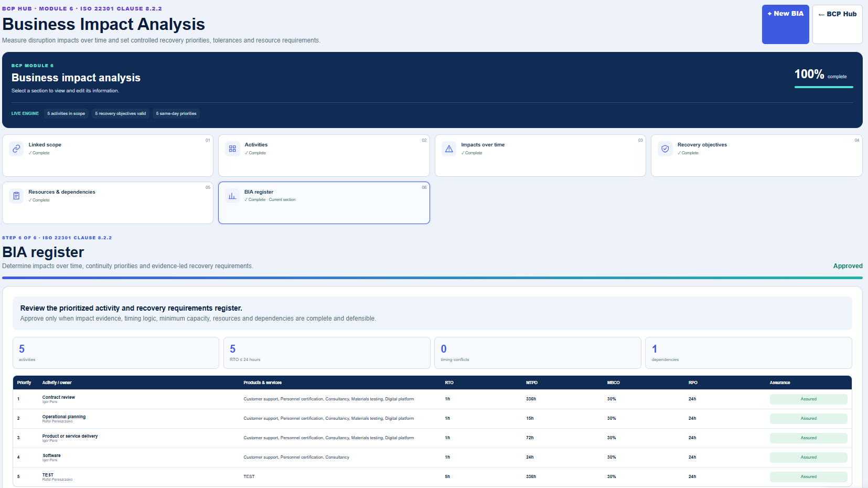Click the Contract review activity row

coord(432,399)
